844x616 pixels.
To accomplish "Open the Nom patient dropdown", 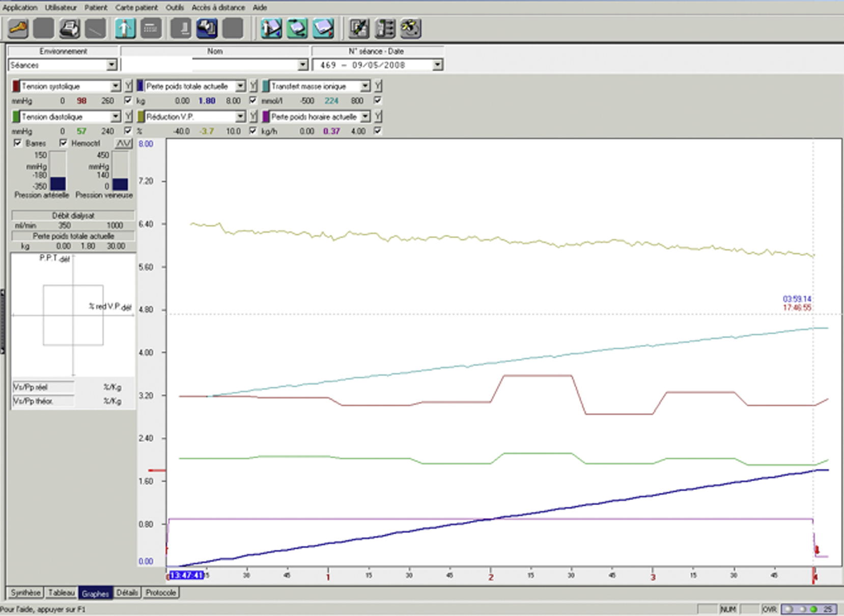I will pyautogui.click(x=303, y=65).
